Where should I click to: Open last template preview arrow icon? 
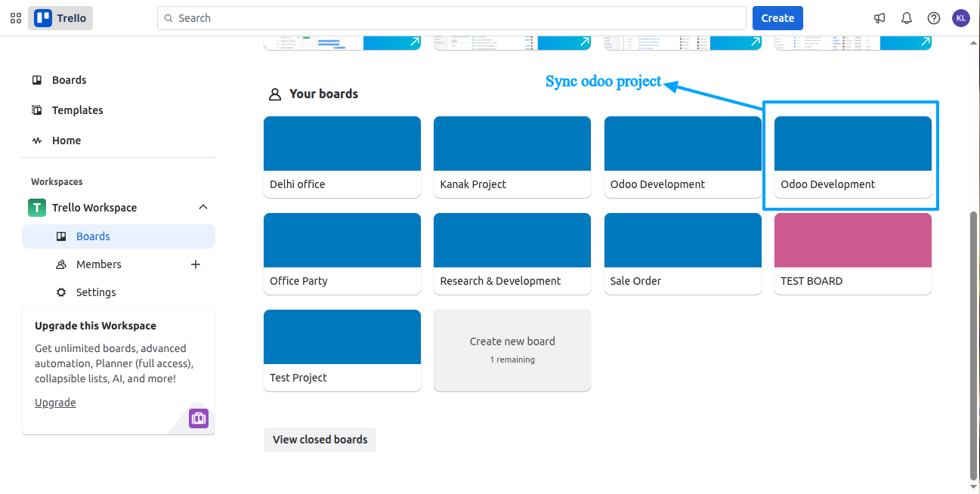[924, 42]
